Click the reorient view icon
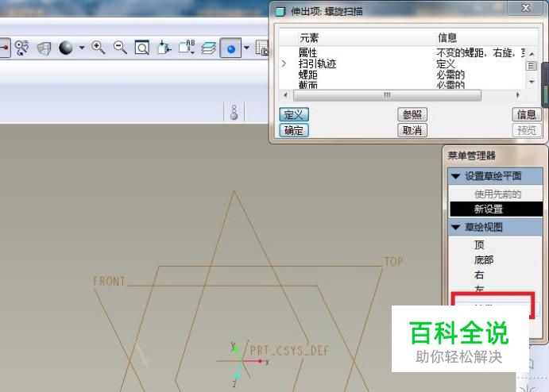 tap(164, 48)
